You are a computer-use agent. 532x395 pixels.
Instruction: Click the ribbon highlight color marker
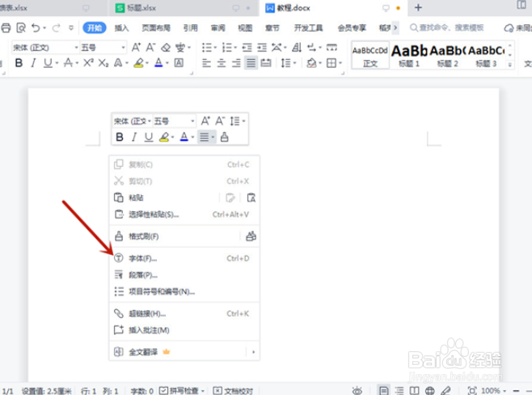(x=138, y=63)
